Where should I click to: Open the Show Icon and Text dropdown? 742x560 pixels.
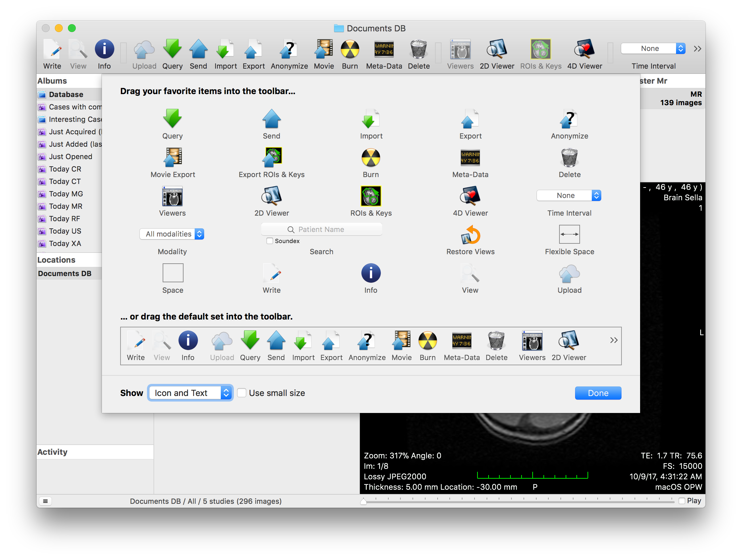point(190,393)
